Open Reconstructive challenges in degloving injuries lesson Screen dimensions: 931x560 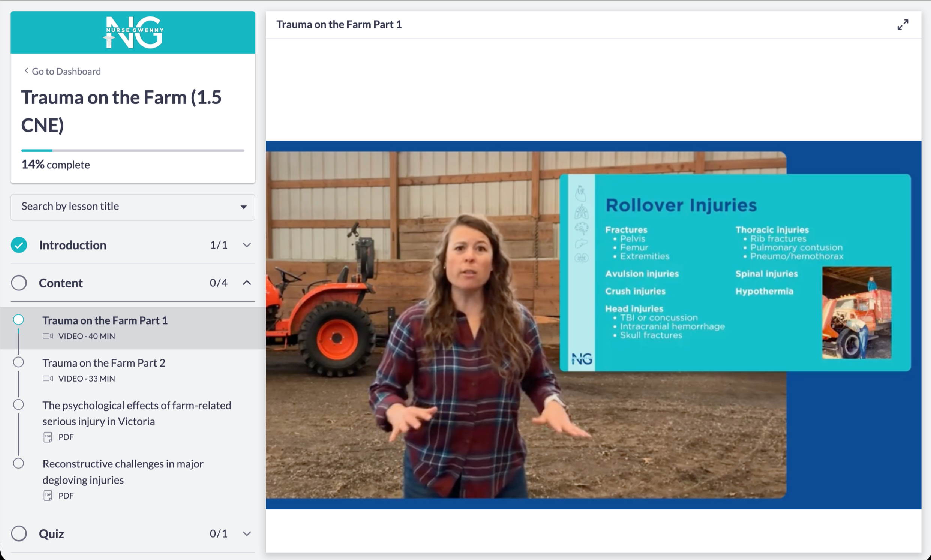[123, 472]
